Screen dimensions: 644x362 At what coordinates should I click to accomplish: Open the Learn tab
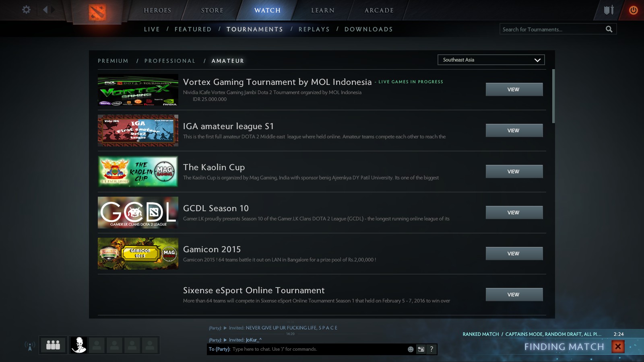323,10
